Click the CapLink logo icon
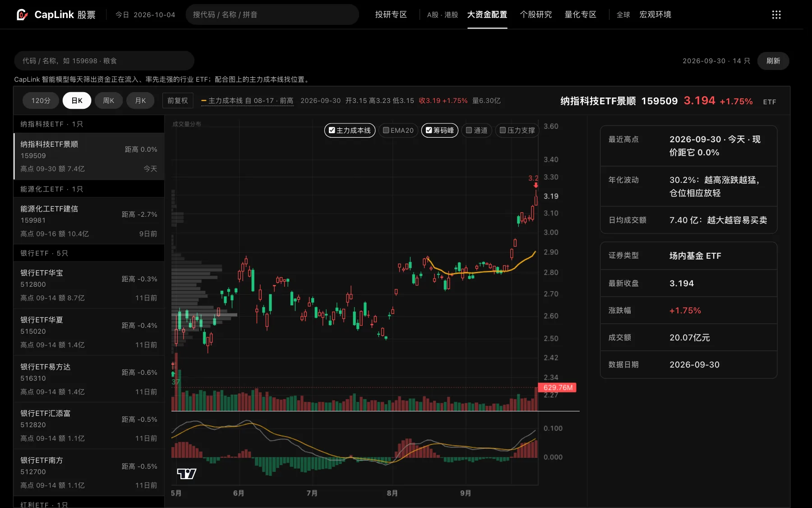Image resolution: width=812 pixels, height=508 pixels. tap(22, 15)
